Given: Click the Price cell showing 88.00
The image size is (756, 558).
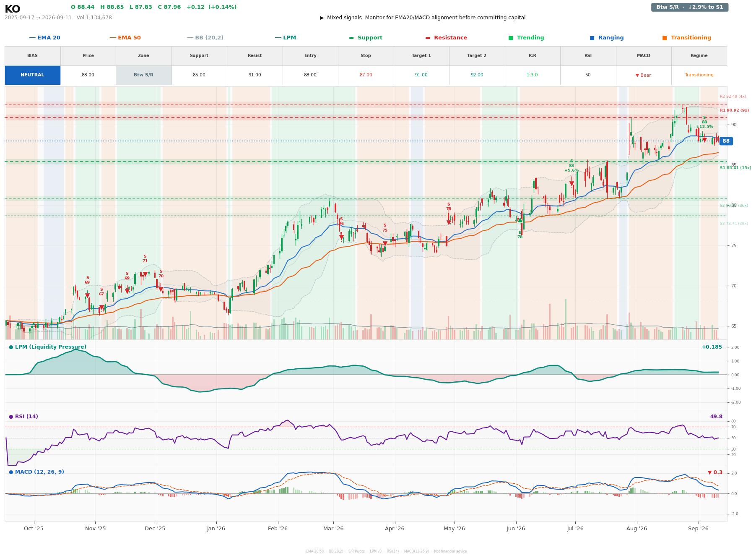Looking at the screenshot, I should [88, 75].
